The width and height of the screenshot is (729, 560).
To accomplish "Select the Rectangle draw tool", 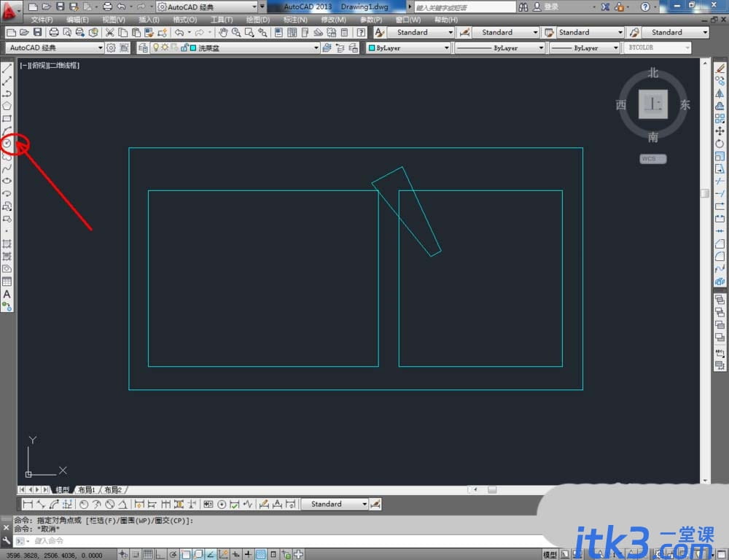I will 7,119.
